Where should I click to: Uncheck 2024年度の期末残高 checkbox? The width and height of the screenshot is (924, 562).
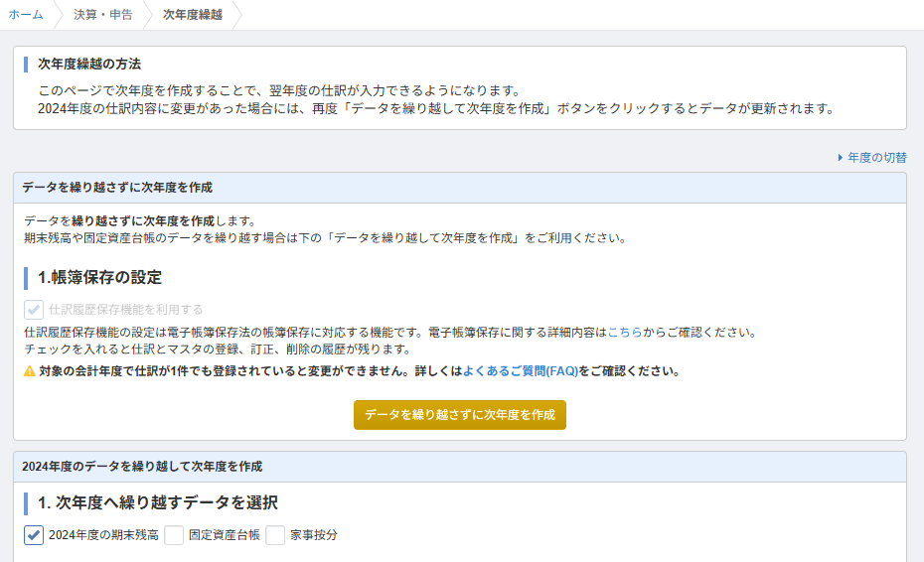coord(34,535)
